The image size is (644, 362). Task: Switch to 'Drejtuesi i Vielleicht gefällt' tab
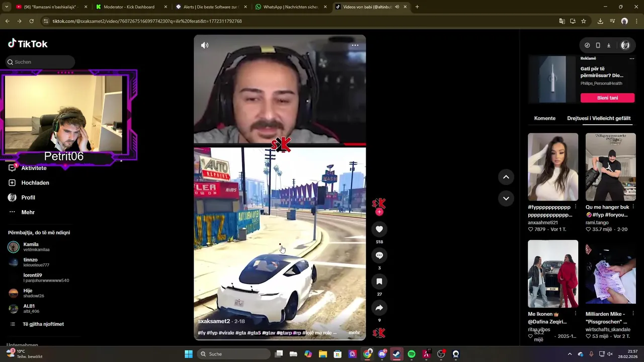point(599,118)
